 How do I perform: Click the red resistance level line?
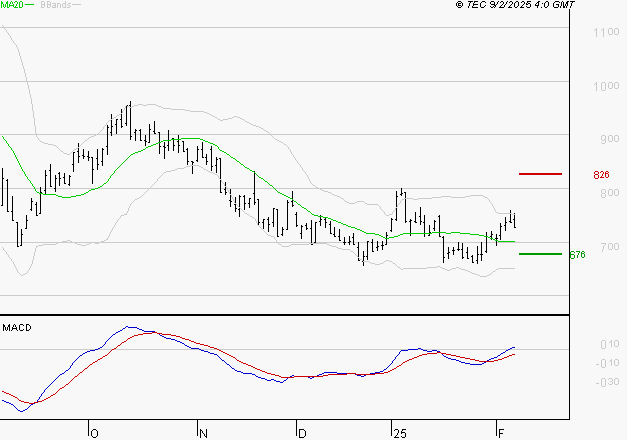pyautogui.click(x=540, y=174)
